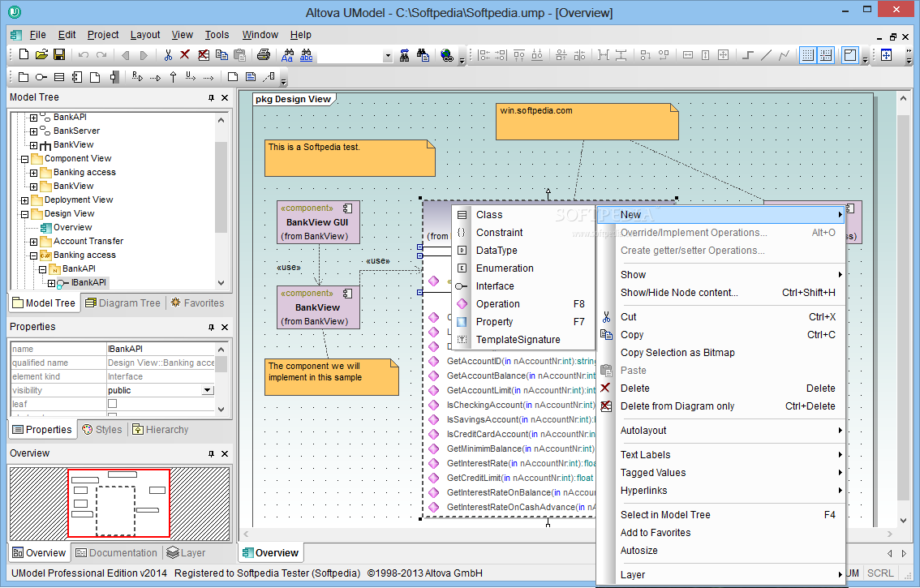The height and width of the screenshot is (588, 920).
Task: Click the red X Delete toolbar icon
Action: tap(185, 55)
